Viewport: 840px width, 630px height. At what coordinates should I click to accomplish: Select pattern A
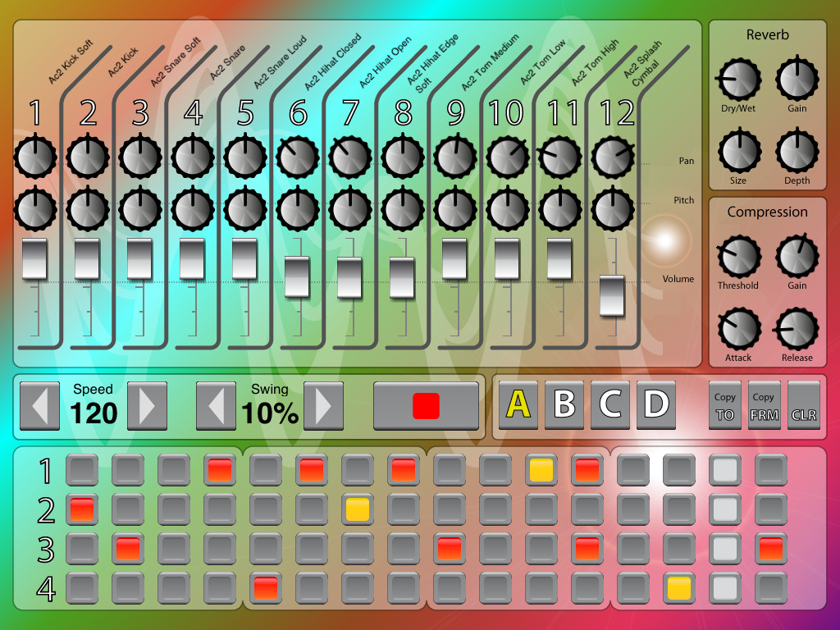pyautogui.click(x=518, y=405)
